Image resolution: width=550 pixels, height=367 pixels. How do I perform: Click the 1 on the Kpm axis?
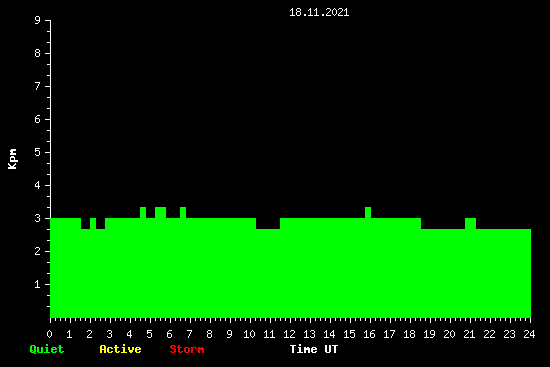point(37,284)
